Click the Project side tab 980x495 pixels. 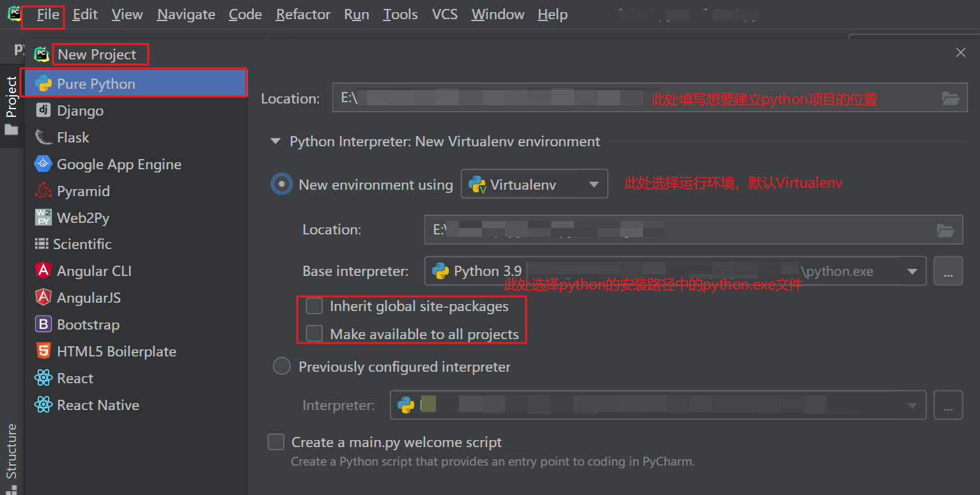click(12, 106)
